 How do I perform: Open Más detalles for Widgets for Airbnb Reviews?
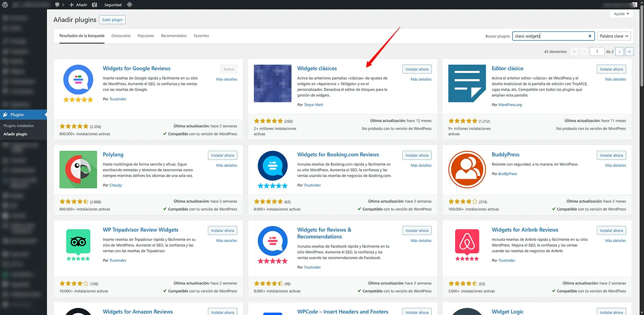(x=616, y=241)
